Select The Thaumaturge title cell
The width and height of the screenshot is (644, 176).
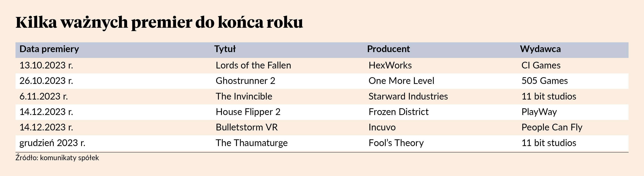[x=251, y=143]
